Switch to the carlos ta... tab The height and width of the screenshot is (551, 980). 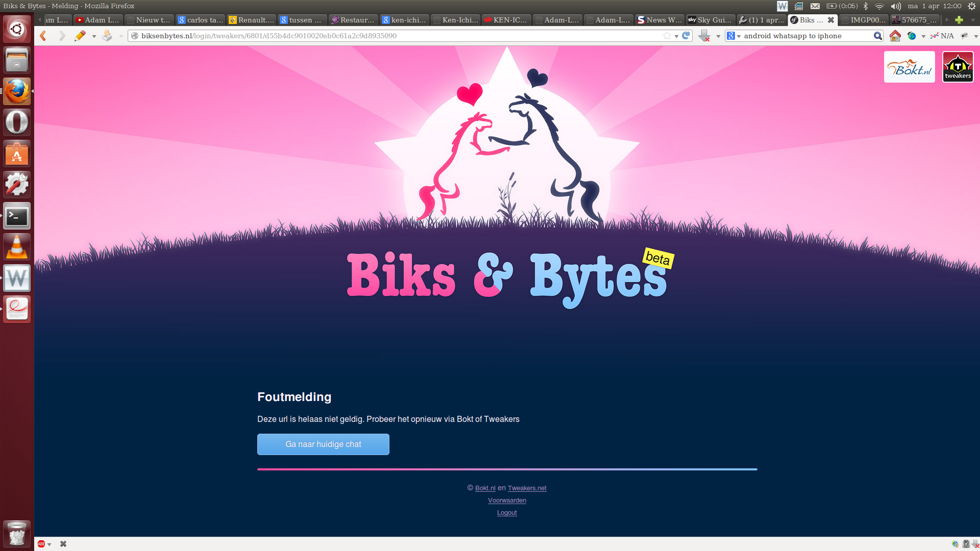coord(200,20)
